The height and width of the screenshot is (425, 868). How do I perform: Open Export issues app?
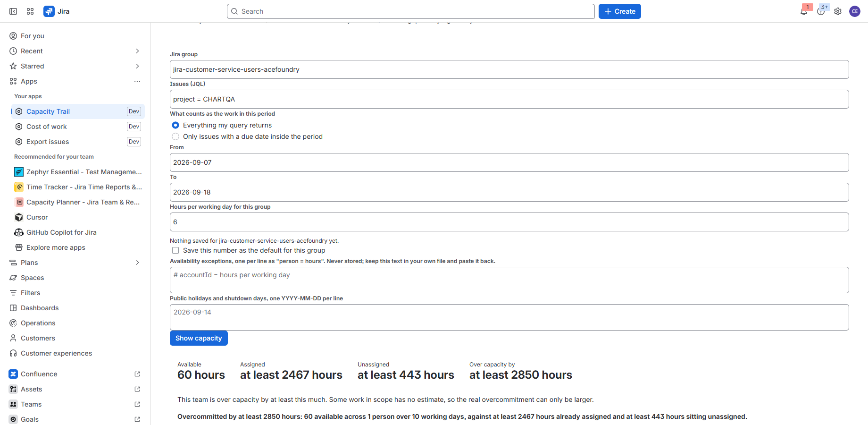coord(78,142)
